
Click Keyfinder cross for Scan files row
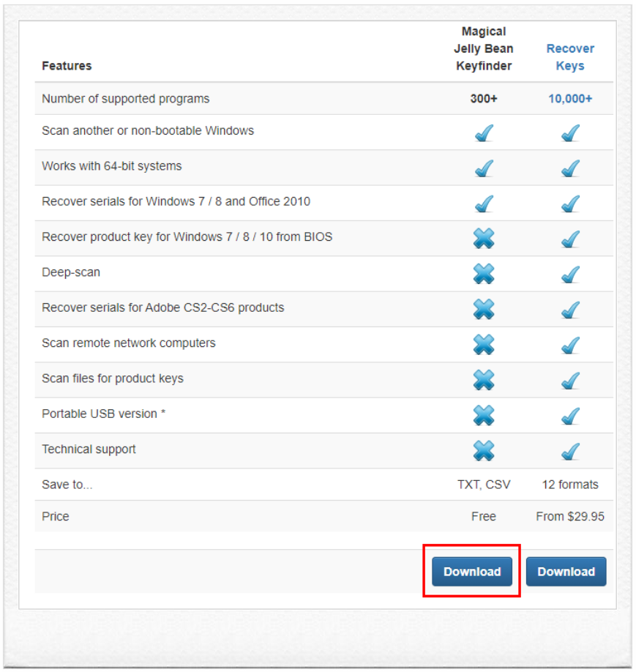pyautogui.click(x=484, y=380)
